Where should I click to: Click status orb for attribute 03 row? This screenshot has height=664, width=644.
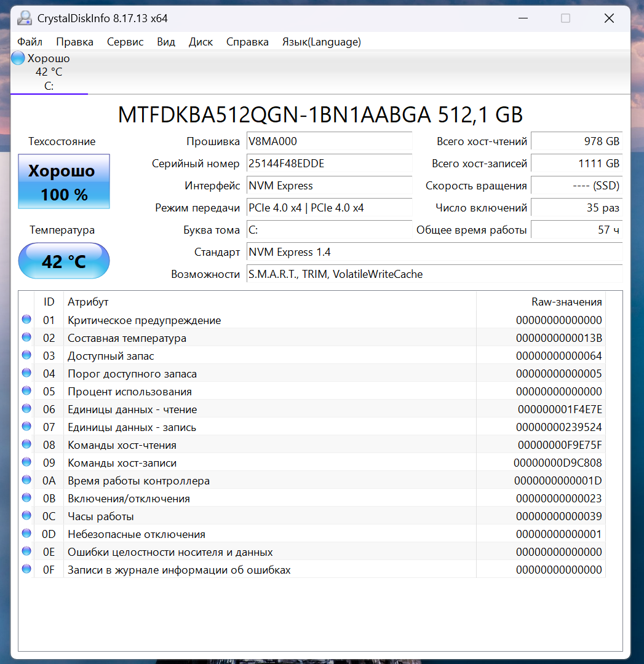(x=26, y=355)
